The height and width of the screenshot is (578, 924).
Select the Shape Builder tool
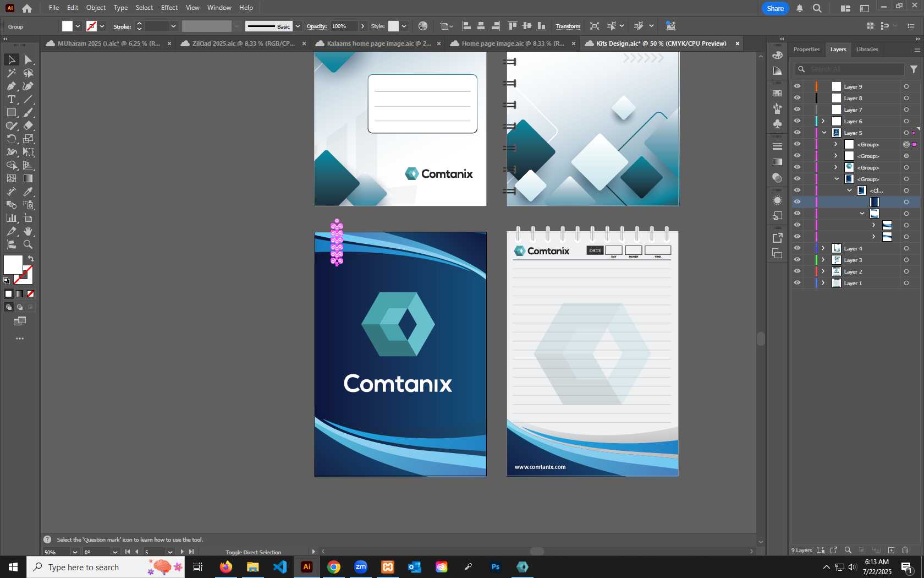(11, 165)
